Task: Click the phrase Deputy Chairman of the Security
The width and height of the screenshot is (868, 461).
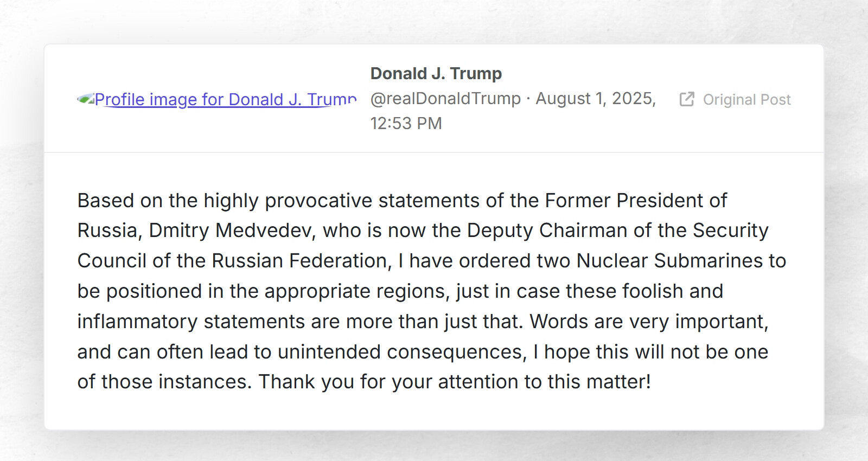Action: [x=617, y=230]
